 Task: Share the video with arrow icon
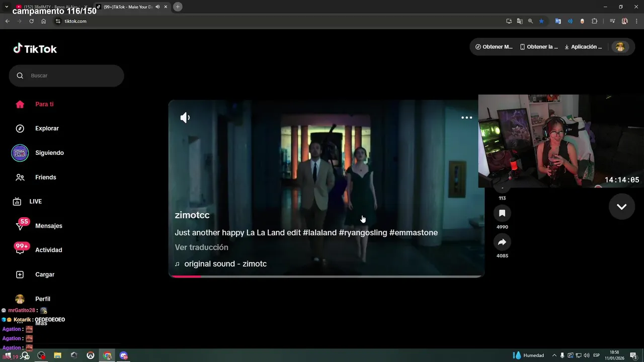[502, 242]
